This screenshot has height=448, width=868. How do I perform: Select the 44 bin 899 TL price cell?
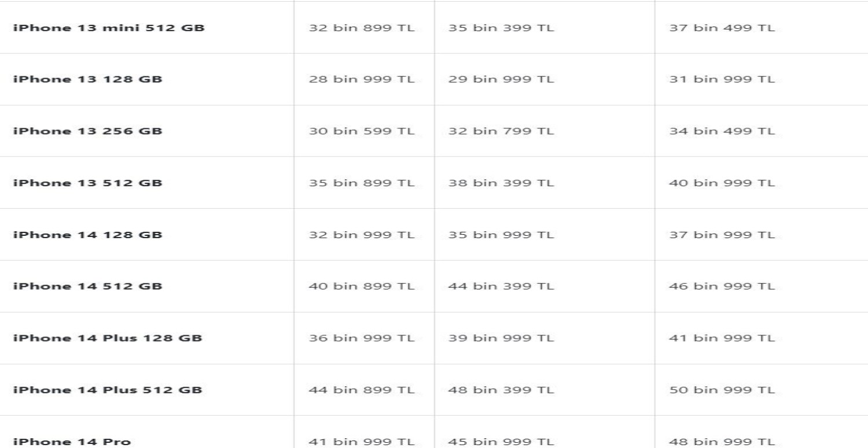tap(362, 390)
